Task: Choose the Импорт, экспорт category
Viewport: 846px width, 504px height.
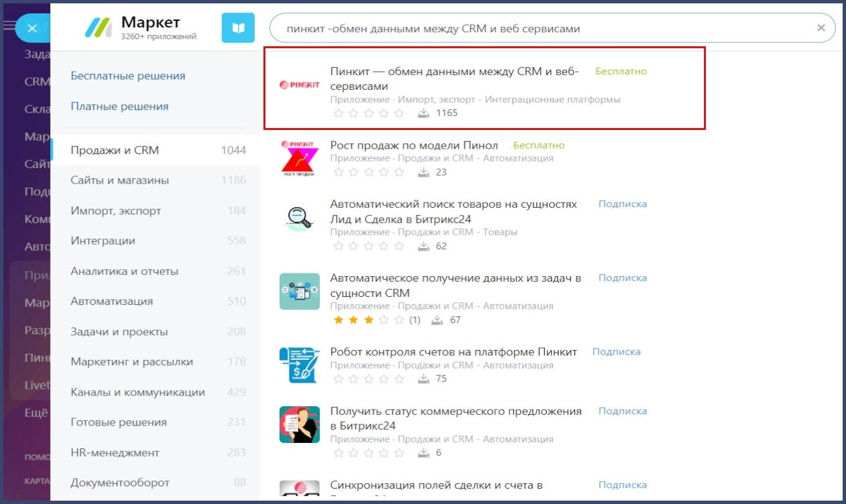Action: [116, 210]
